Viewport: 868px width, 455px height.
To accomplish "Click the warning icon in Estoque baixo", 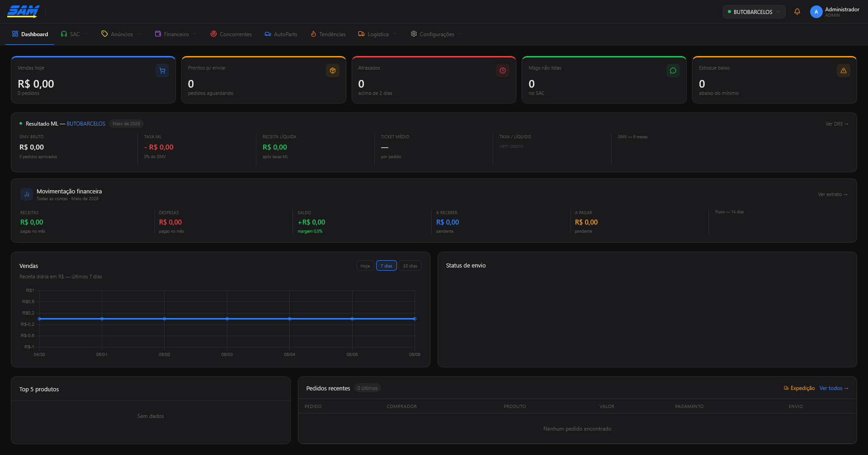I will pos(844,70).
